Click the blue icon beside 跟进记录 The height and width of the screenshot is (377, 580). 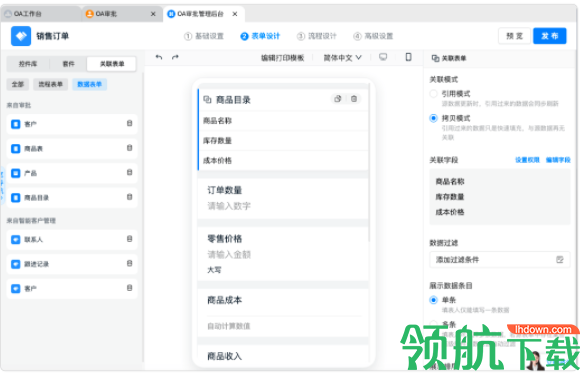tap(16, 264)
